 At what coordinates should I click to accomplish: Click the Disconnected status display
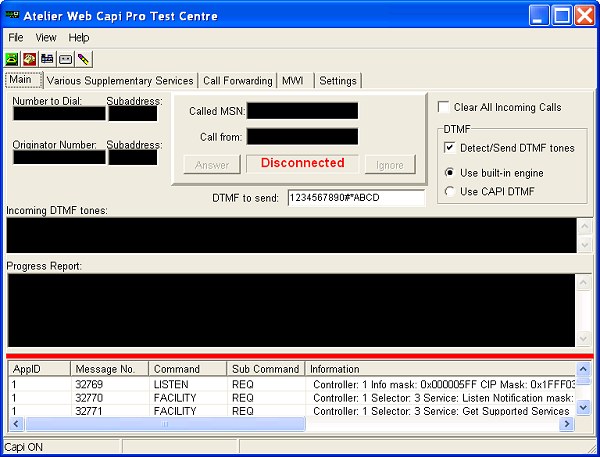302,163
